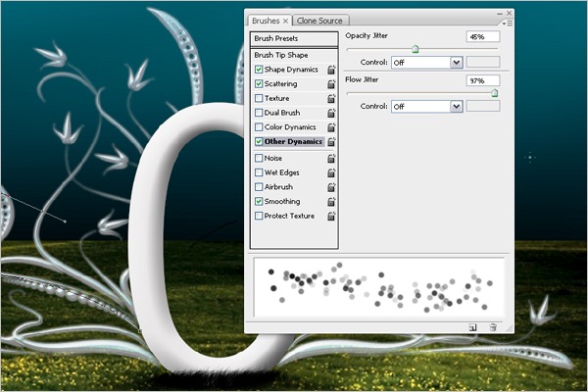Open Brush Tip Shape settings
588x392 pixels.
(x=281, y=55)
